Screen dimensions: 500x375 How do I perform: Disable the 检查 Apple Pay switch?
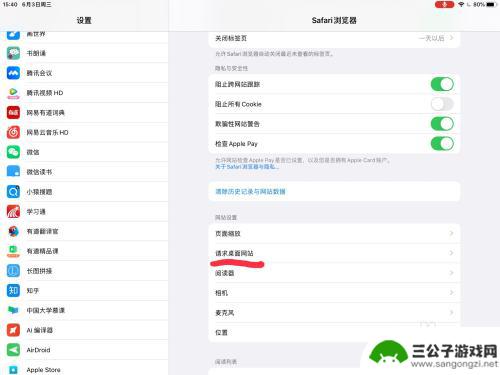click(x=442, y=144)
